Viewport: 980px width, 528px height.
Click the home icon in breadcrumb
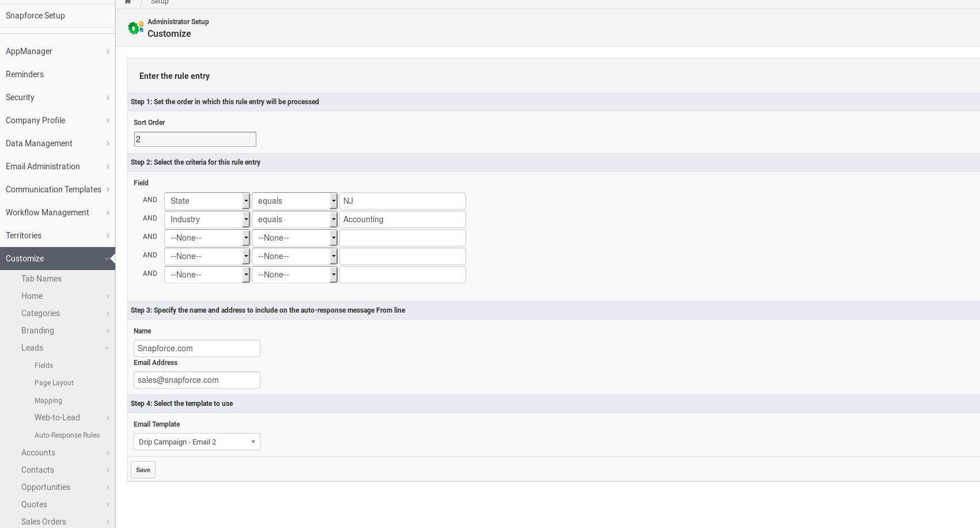tap(128, 2)
